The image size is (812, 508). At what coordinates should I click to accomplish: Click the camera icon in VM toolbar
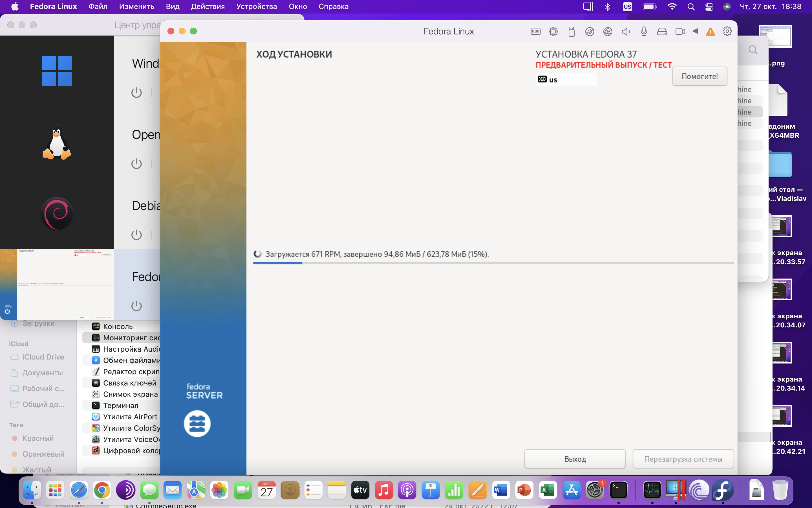(x=680, y=32)
